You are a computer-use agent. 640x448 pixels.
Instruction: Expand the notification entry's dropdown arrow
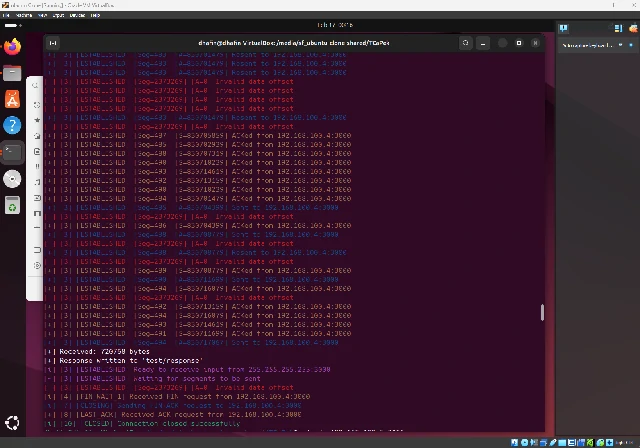[620, 45]
